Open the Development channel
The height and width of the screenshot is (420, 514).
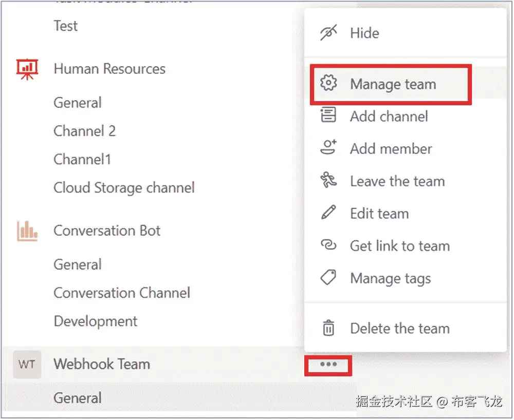(96, 321)
